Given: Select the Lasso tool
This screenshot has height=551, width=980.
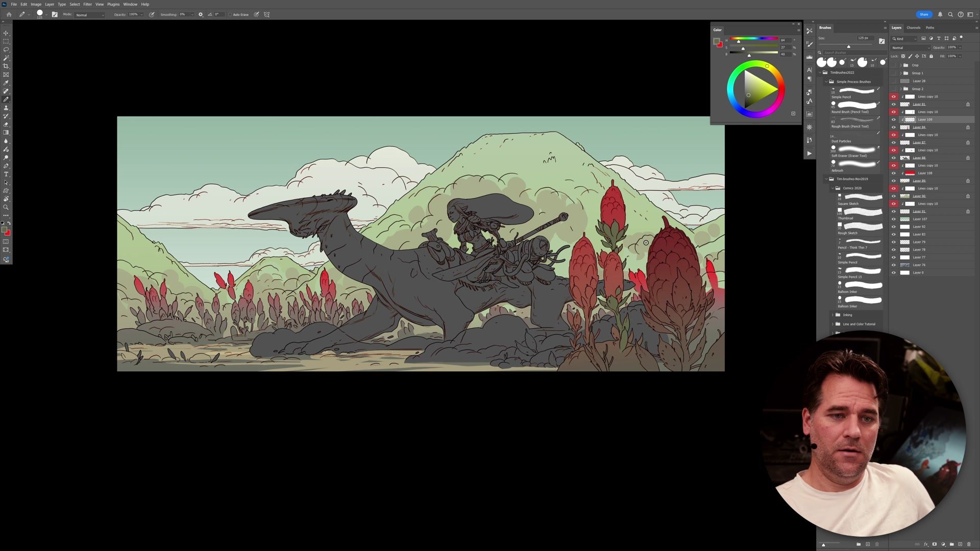Looking at the screenshot, I should tap(6, 49).
